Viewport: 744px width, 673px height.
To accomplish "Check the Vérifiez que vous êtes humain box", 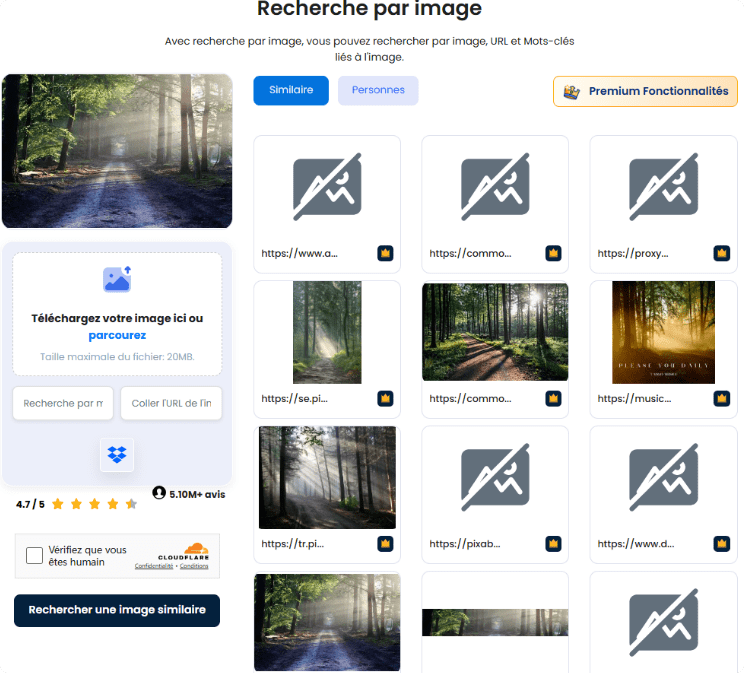I will click(34, 555).
